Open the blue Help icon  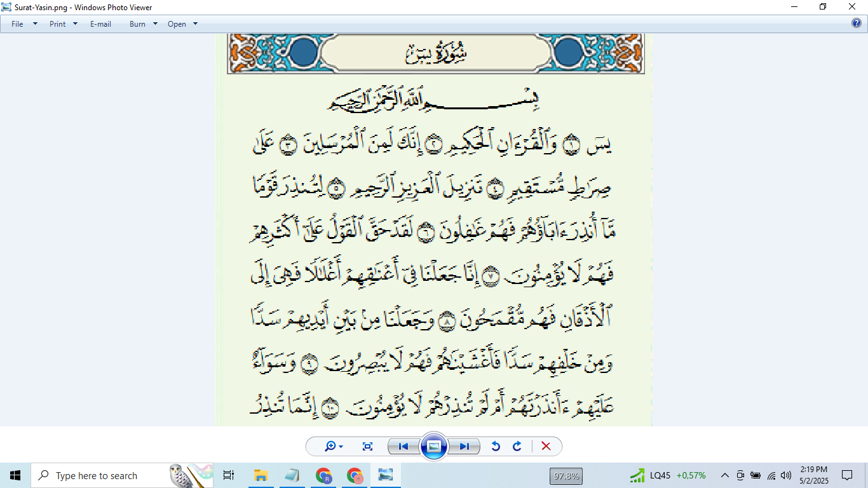point(857,24)
